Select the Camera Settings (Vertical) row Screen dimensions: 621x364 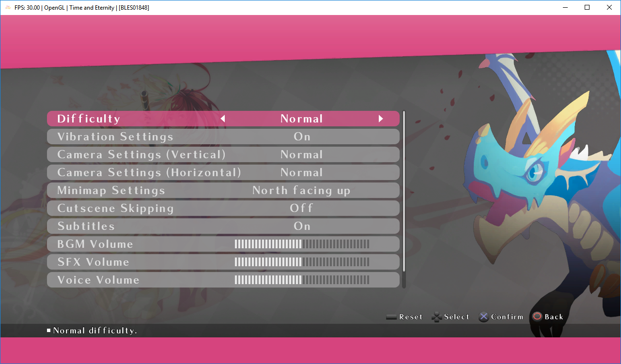223,154
